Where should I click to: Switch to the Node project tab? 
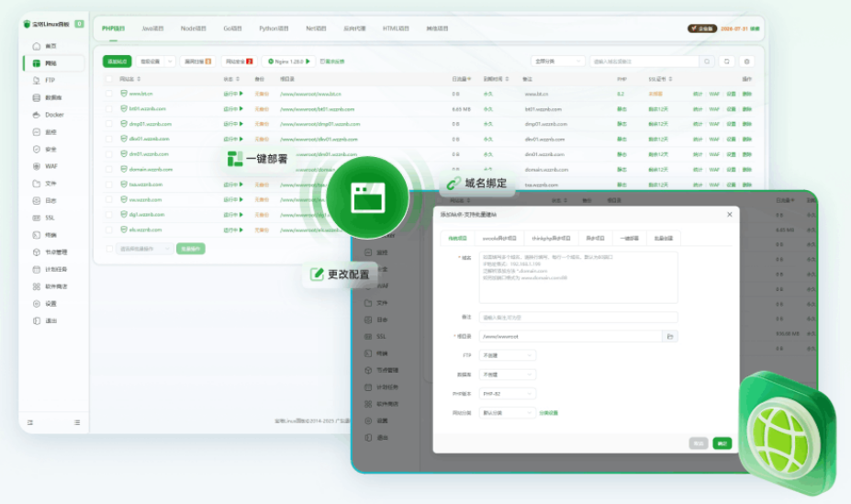193,28
